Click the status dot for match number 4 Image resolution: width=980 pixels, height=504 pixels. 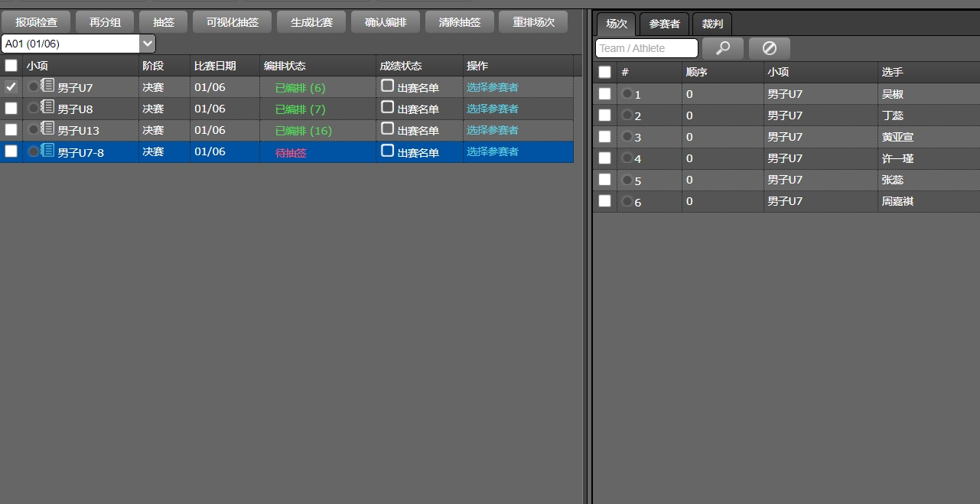click(x=627, y=158)
